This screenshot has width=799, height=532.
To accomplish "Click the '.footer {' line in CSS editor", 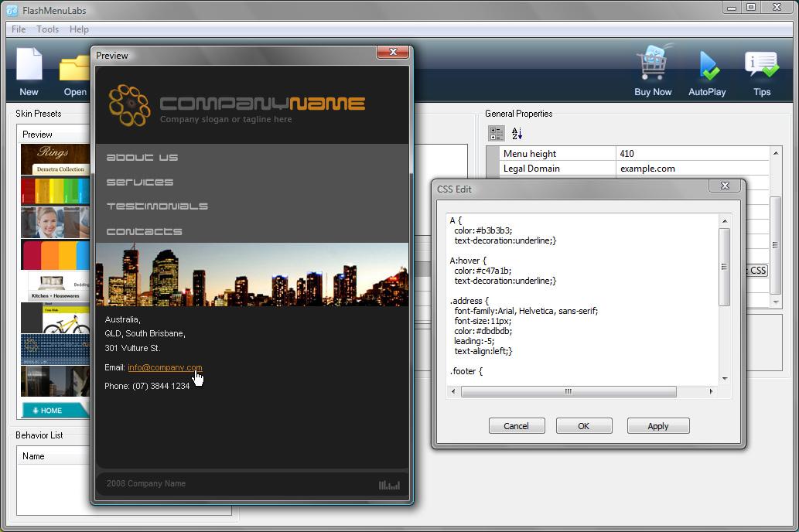I will 466,371.
